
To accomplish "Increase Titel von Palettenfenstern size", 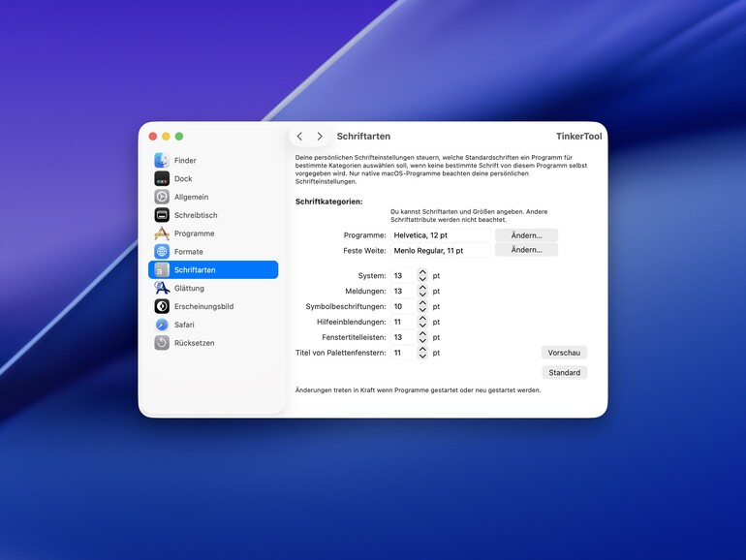I will [x=422, y=349].
